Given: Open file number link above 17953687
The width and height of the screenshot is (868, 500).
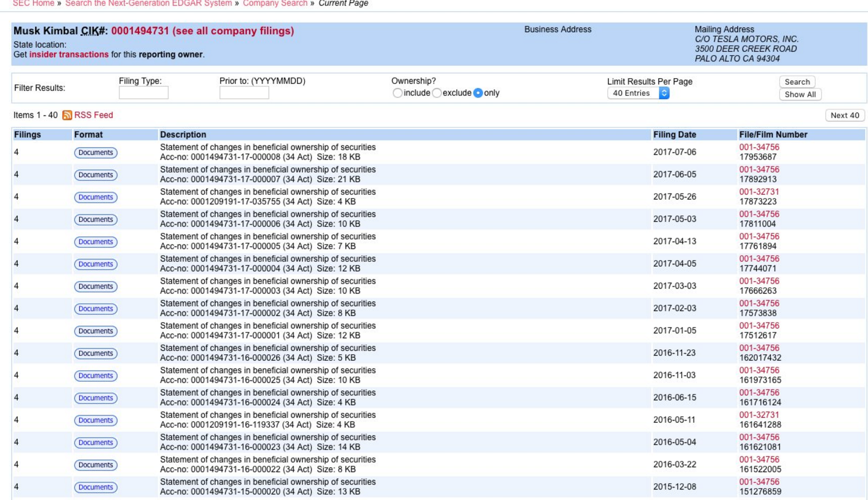Looking at the screenshot, I should (759, 147).
